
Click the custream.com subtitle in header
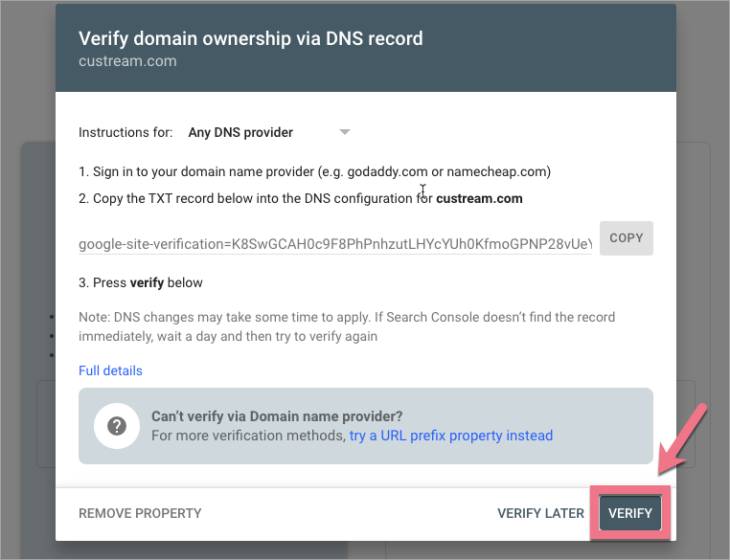coord(126,61)
